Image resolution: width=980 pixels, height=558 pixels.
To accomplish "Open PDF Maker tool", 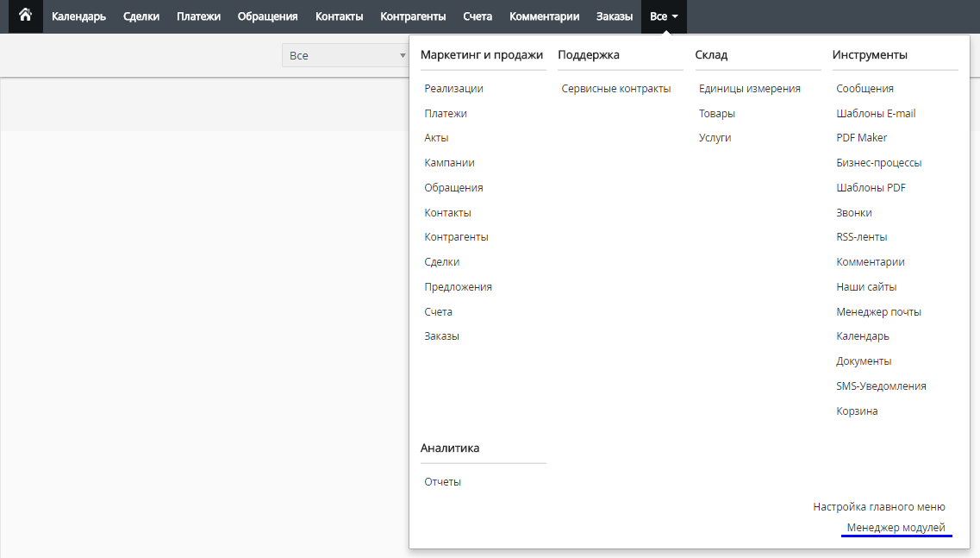I will coord(861,138).
